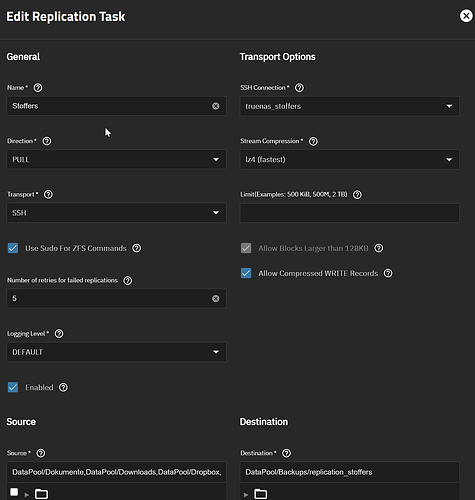The image size is (475, 500).
Task: Open the Logging Level DEFAULT dropdown
Action: [116, 352]
